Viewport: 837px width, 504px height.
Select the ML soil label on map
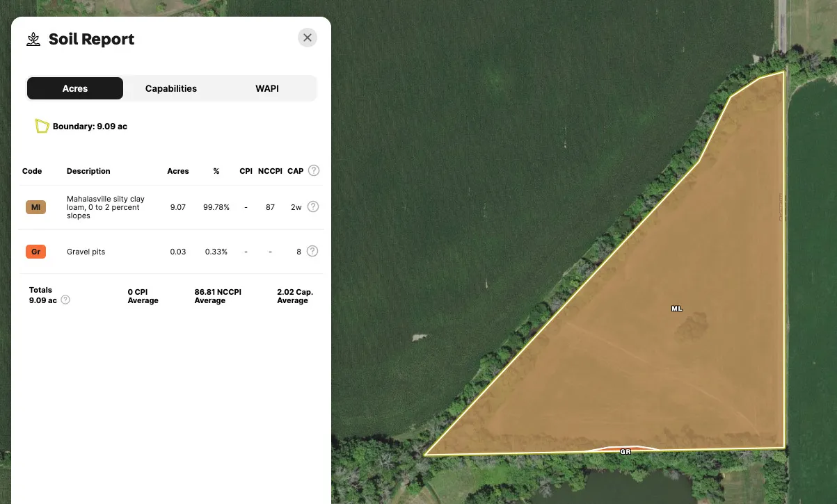[x=676, y=308]
